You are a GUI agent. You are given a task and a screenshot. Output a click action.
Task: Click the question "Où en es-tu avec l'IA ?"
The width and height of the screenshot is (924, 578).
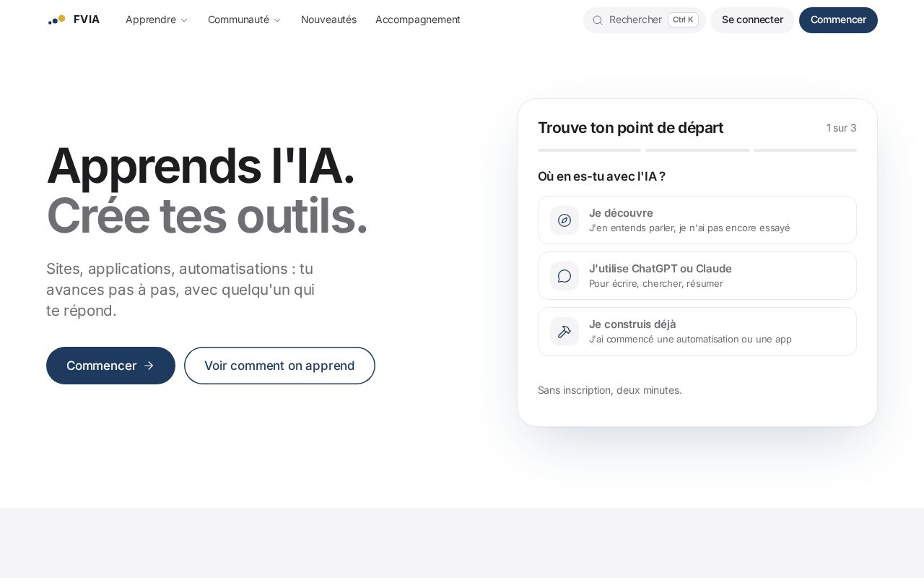[601, 176]
